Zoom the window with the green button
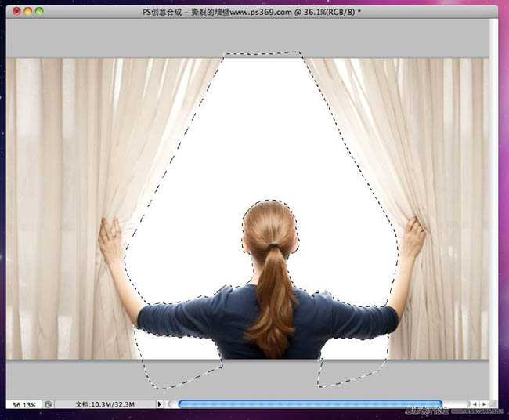 pos(40,12)
